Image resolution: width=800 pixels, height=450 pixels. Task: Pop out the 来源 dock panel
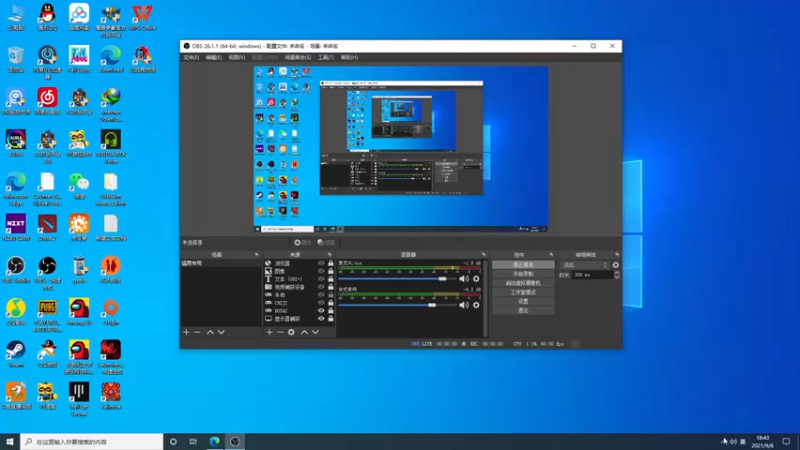pos(330,255)
